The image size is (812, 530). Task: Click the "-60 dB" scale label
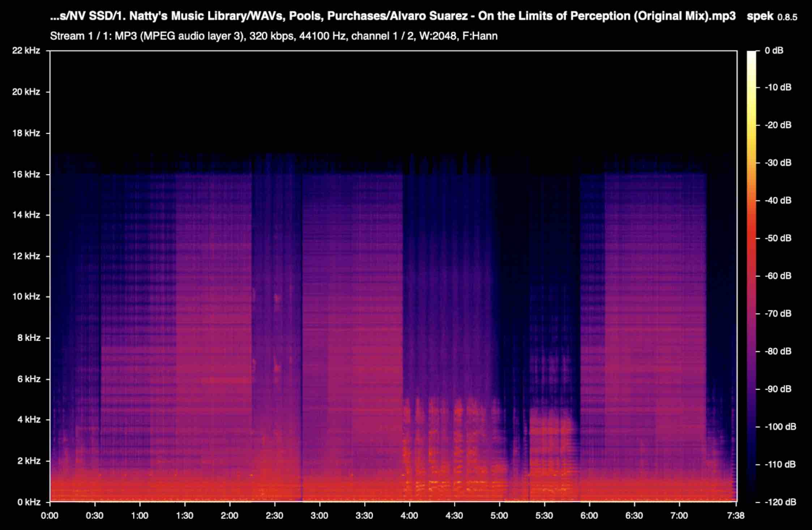click(x=778, y=276)
